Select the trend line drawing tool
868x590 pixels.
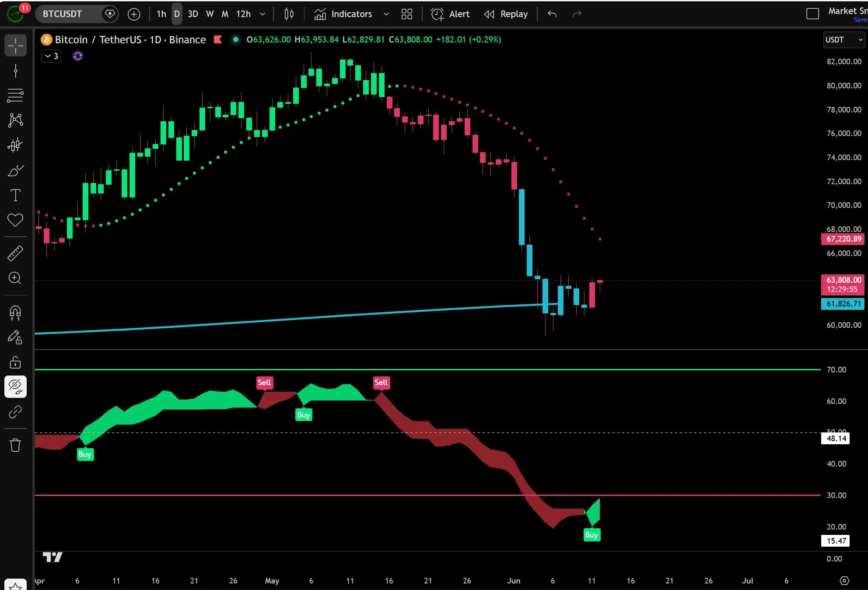click(x=15, y=70)
